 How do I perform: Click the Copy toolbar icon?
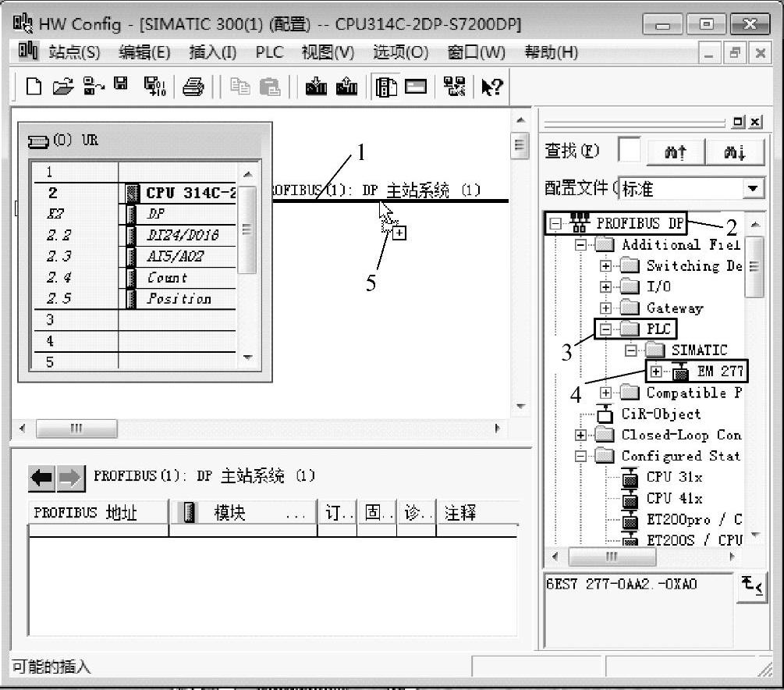tap(240, 87)
